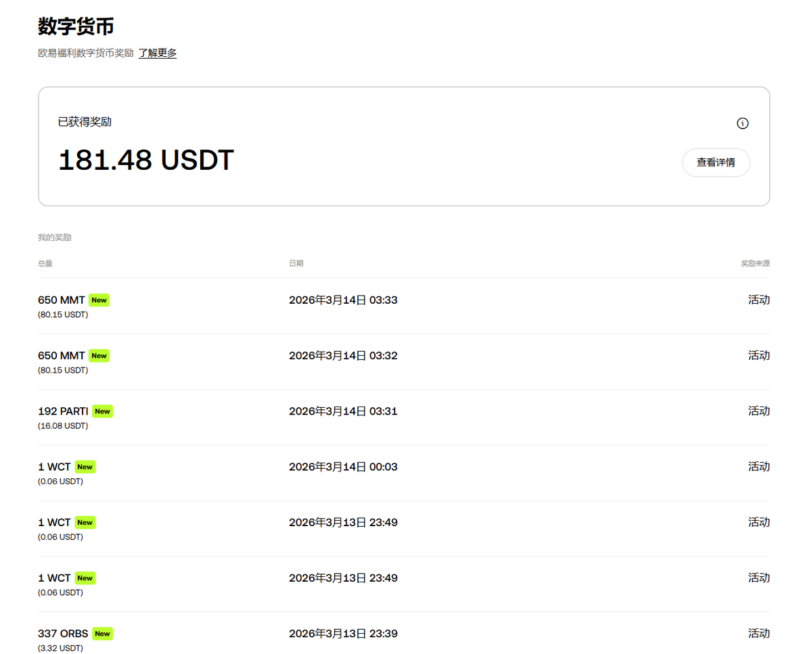
Task: Click the 数字货币 page heading
Action: click(x=76, y=26)
